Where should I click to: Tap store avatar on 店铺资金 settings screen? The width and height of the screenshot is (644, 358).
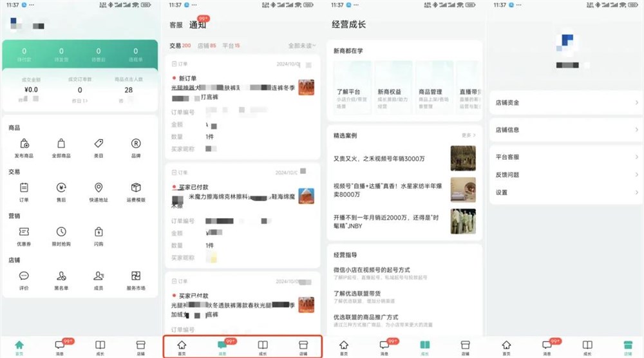pyautogui.click(x=567, y=44)
